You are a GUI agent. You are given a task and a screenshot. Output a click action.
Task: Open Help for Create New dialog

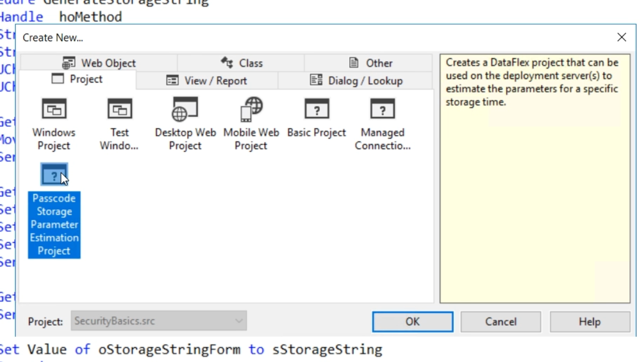(589, 322)
